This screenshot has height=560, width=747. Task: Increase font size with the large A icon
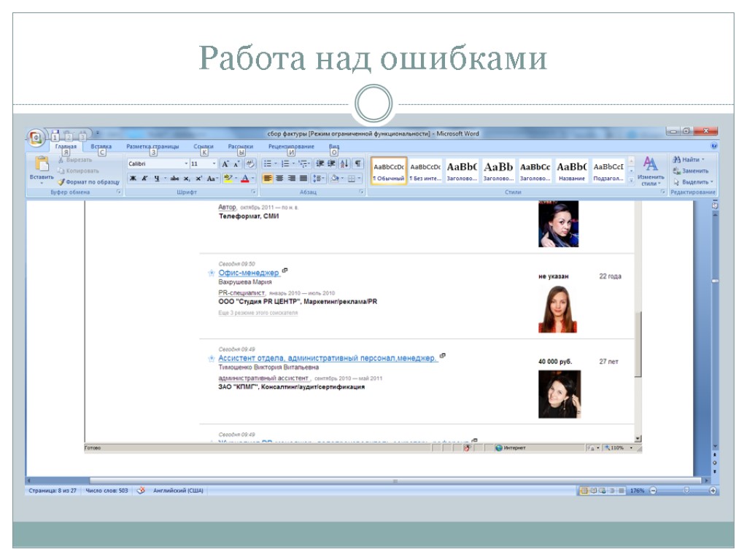225,164
